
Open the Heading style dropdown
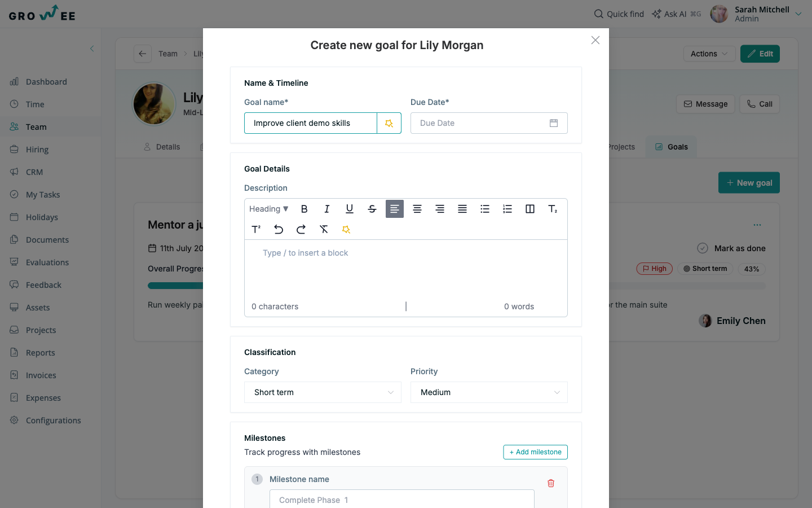click(x=269, y=209)
